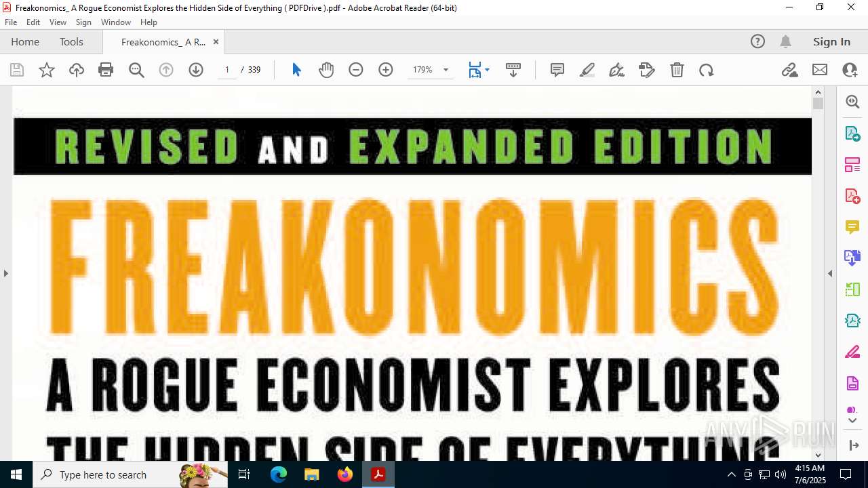
Task: Open the Stamp tool
Action: pyautogui.click(x=647, y=70)
